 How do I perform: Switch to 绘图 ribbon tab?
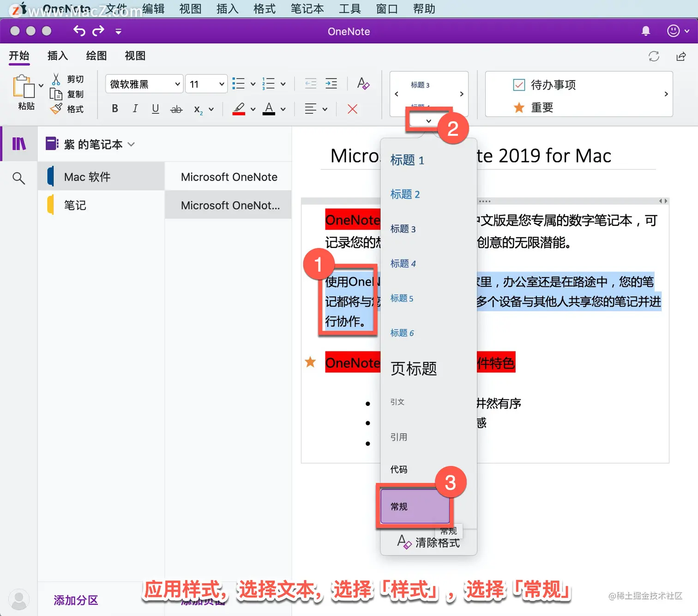pyautogui.click(x=96, y=56)
